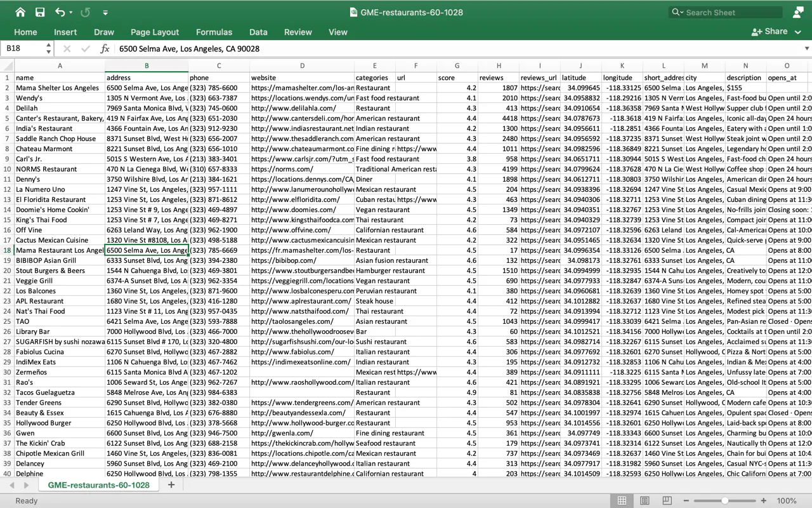Confirm entry with the checkmark icon
Viewport: 812px width, 508px height.
point(86,48)
